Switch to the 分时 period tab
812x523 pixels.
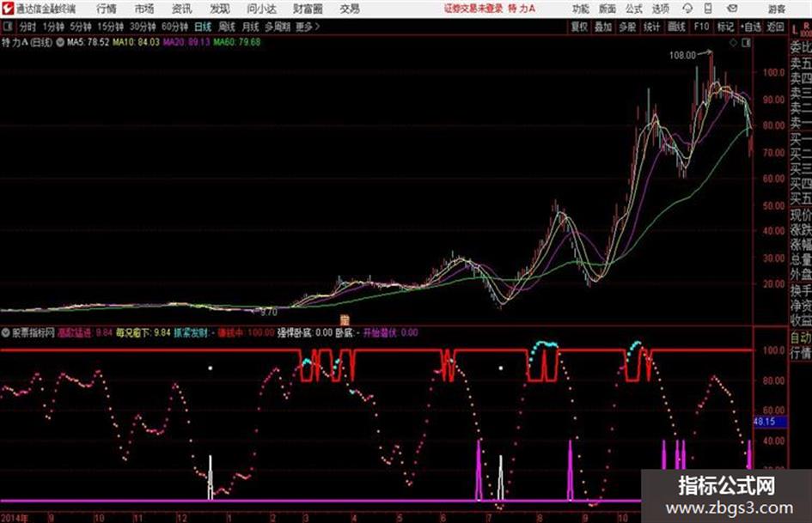tap(27, 27)
